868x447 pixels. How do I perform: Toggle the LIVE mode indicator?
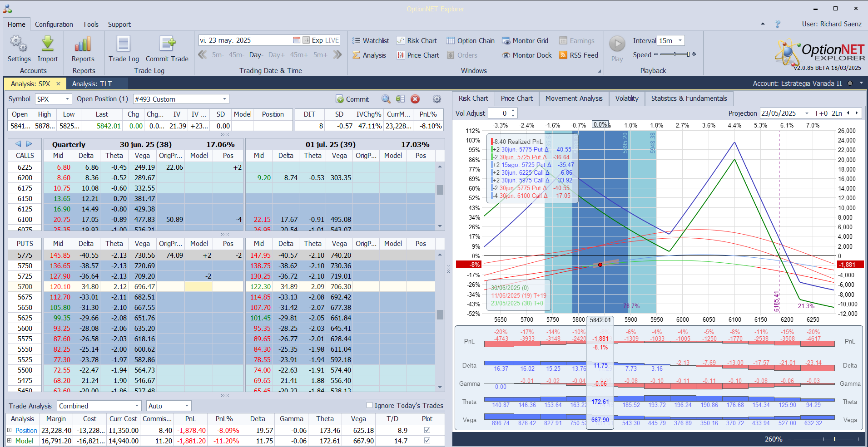332,40
